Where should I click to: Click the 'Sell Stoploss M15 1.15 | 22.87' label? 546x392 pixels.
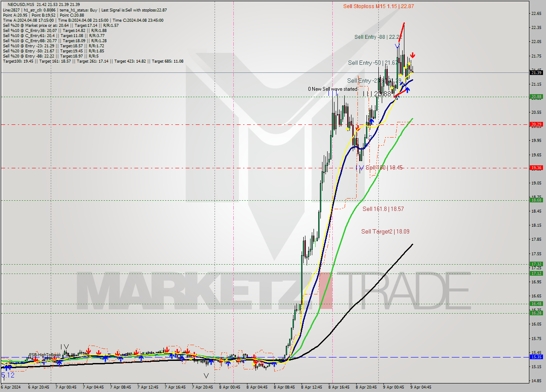tap(379, 6)
